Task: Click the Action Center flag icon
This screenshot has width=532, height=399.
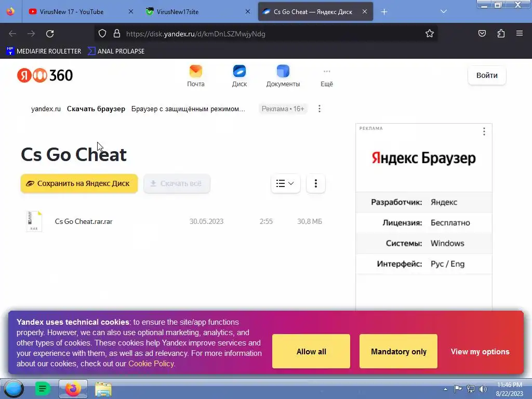Action: click(458, 389)
